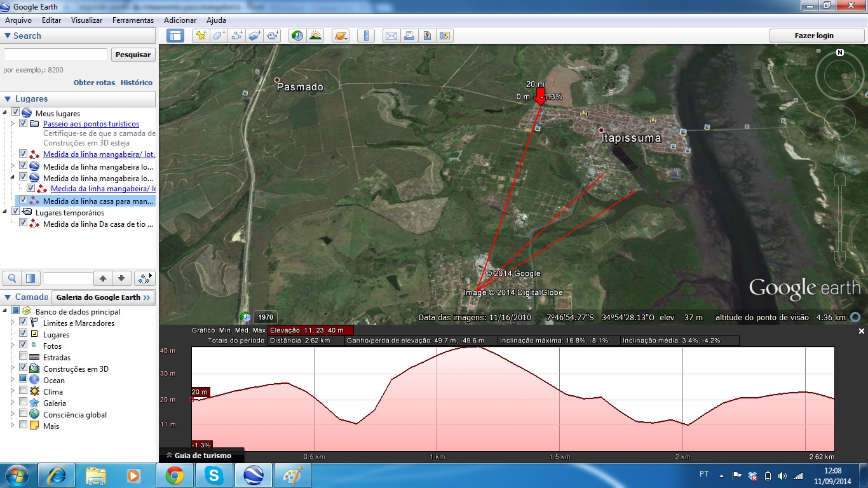Play tour using the path icon button
Image resolution: width=868 pixels, height=488 pixels.
pos(146,278)
